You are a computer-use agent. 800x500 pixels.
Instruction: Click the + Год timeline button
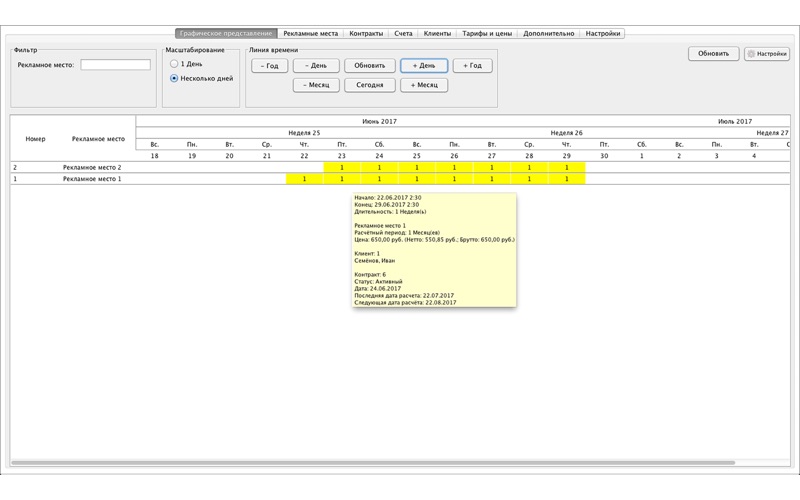pos(472,66)
